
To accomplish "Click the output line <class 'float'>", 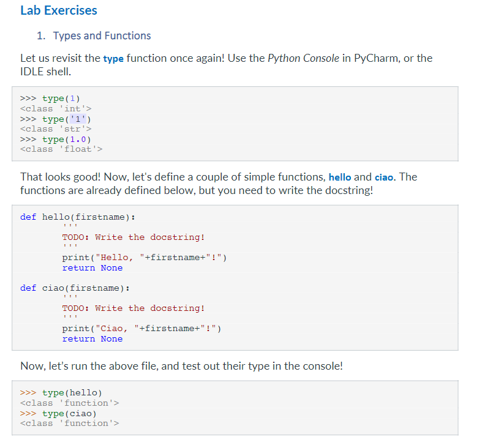I will coord(61,149).
